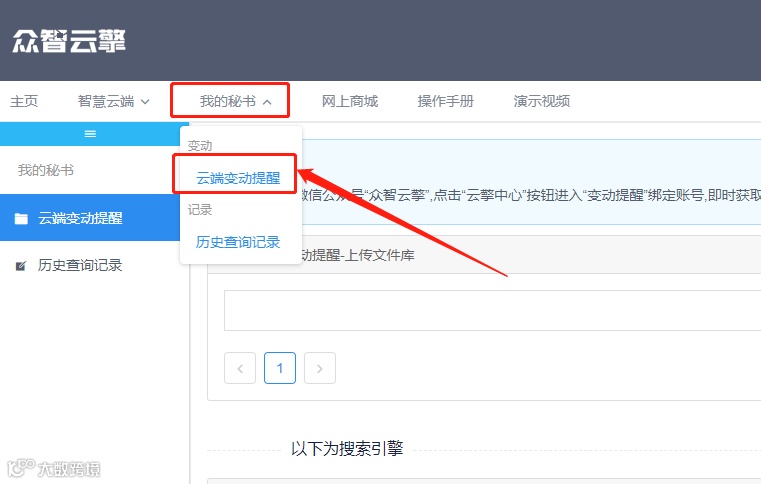Click the 以下为搜索引擎 heading

click(x=347, y=449)
